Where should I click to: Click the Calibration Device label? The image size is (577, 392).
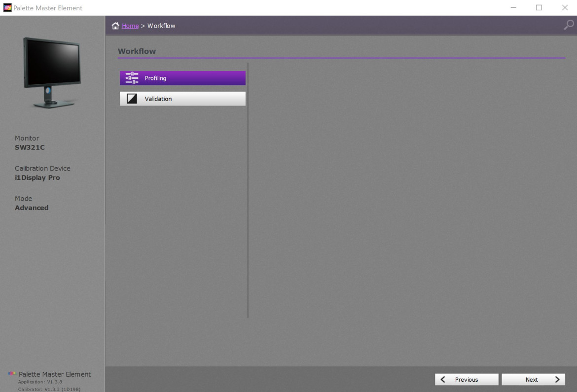pos(42,168)
